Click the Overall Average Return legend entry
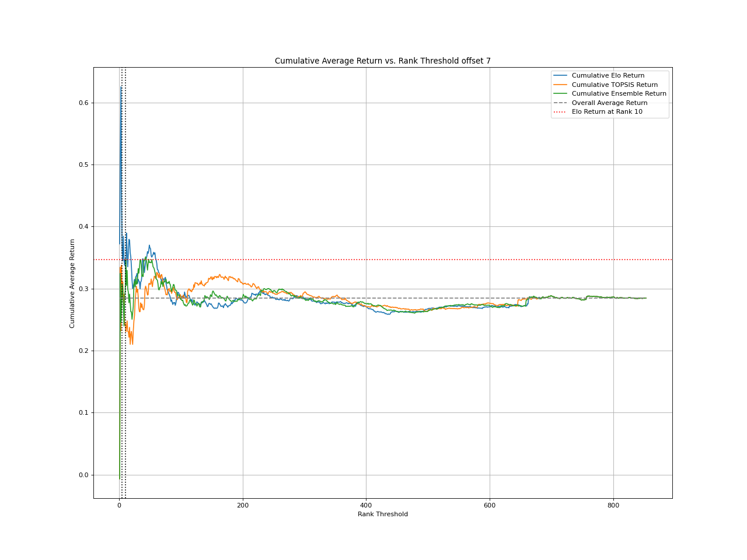 click(611, 103)
